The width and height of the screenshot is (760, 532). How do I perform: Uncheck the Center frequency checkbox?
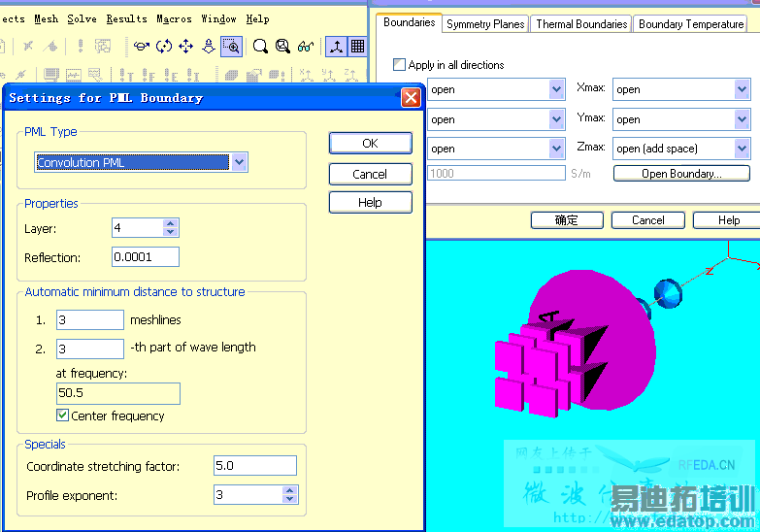62,416
